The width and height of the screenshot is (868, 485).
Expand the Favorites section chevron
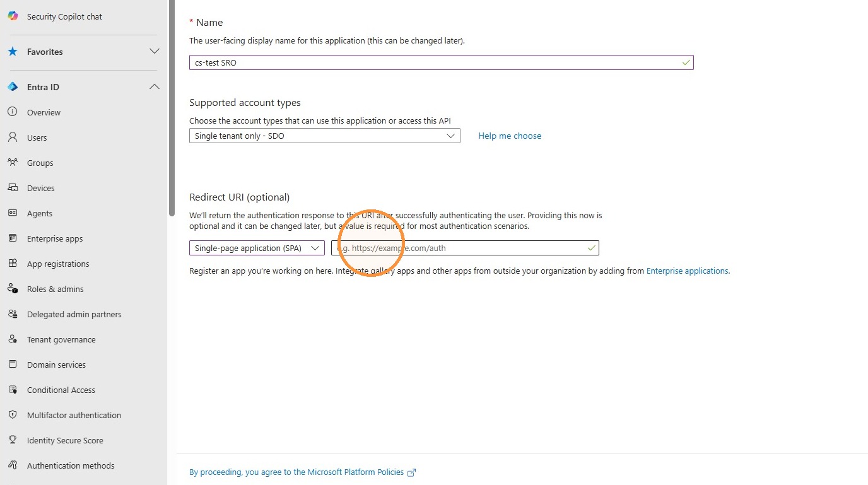click(x=154, y=51)
